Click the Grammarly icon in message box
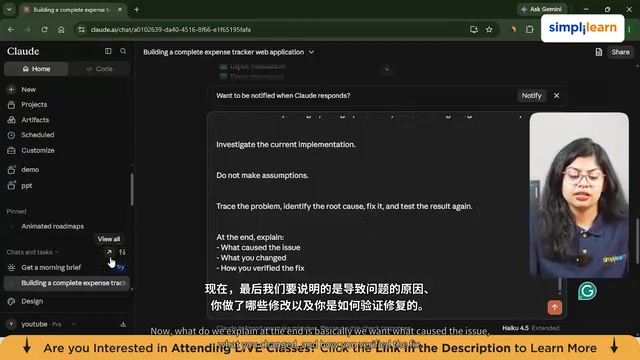This screenshot has width=640, height=360. pyautogui.click(x=587, y=291)
